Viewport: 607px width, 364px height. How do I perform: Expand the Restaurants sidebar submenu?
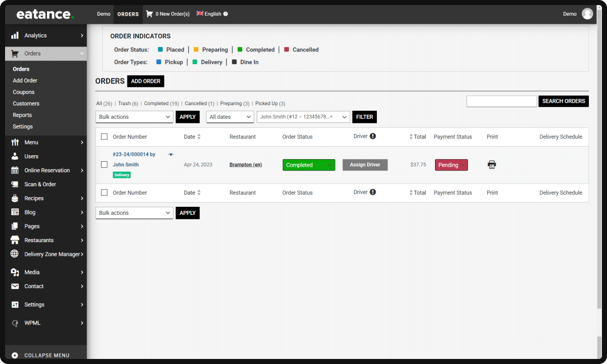coord(82,240)
